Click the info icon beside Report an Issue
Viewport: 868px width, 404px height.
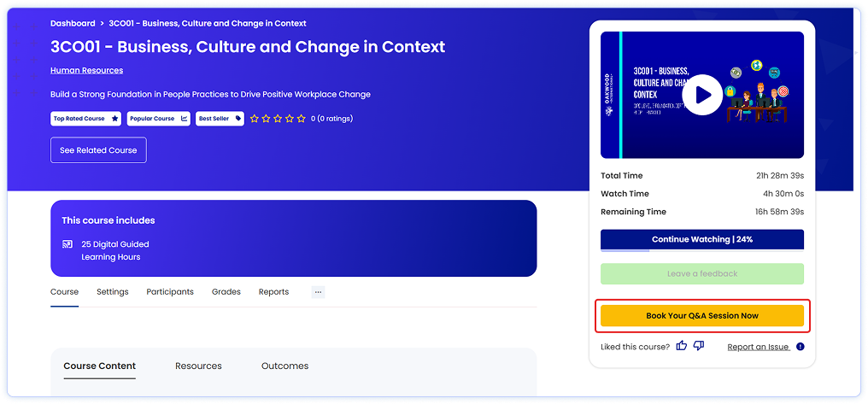tap(800, 347)
